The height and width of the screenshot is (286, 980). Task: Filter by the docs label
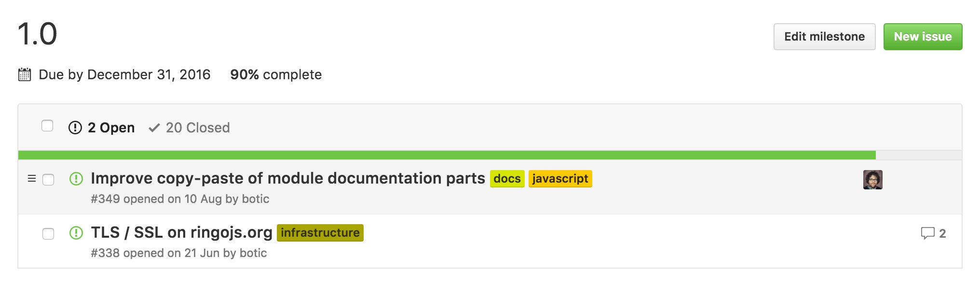tap(507, 179)
